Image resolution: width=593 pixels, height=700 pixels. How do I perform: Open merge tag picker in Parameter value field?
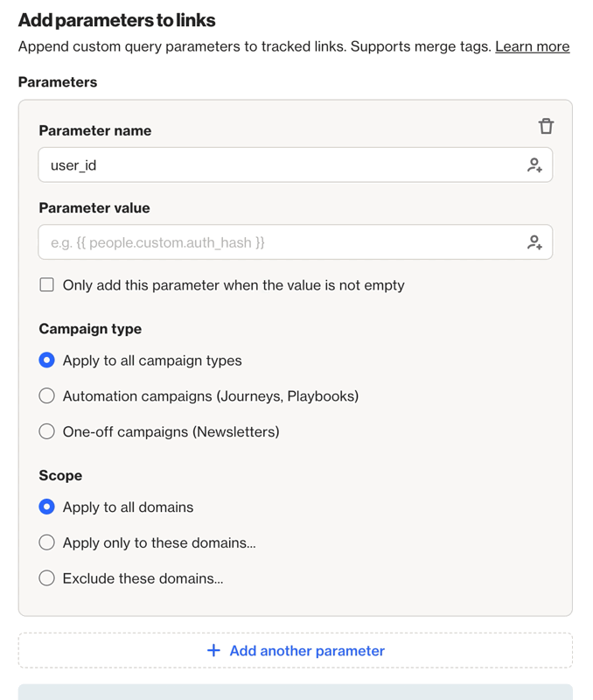click(x=534, y=242)
